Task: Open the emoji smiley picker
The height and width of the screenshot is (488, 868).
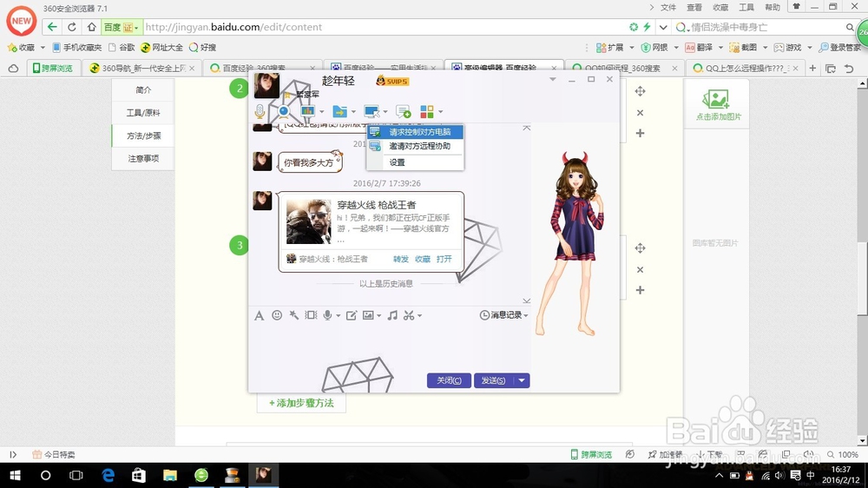Action: (277, 315)
